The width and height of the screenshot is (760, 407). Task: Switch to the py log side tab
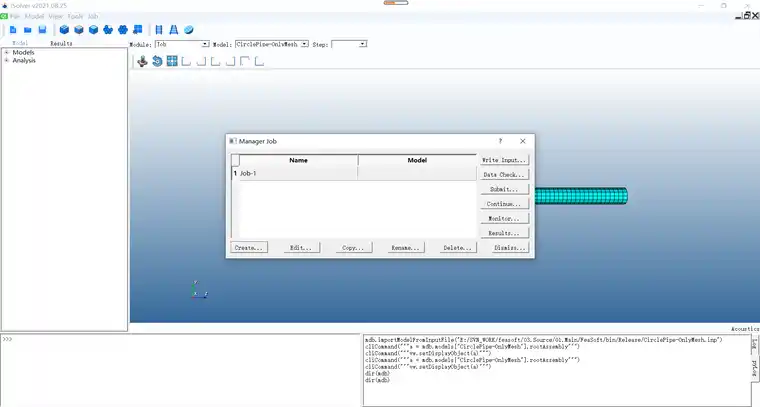pos(755,368)
